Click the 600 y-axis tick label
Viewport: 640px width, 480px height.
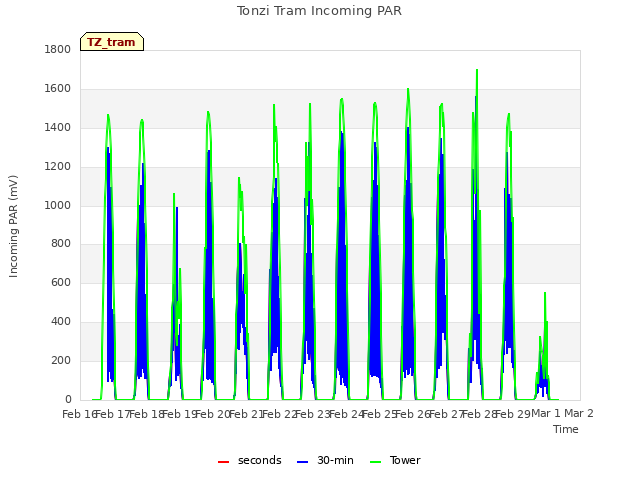61,282
